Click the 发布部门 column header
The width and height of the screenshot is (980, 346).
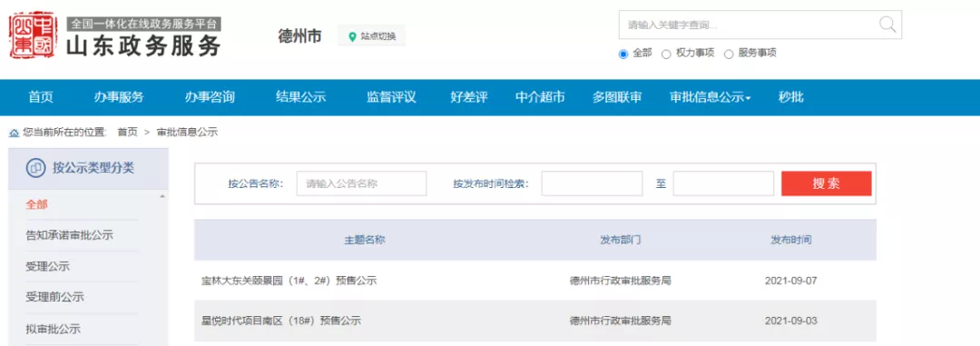pyautogui.click(x=620, y=241)
